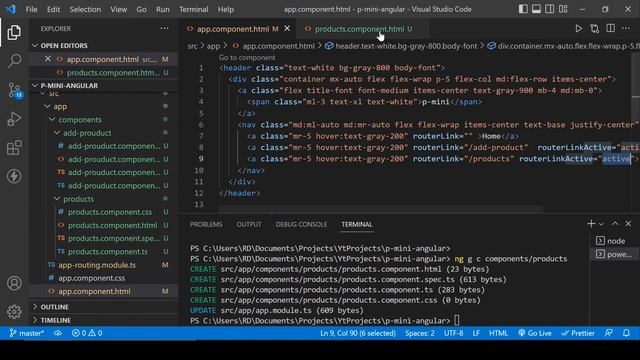Open the Run and Debug view icon

coord(14,119)
